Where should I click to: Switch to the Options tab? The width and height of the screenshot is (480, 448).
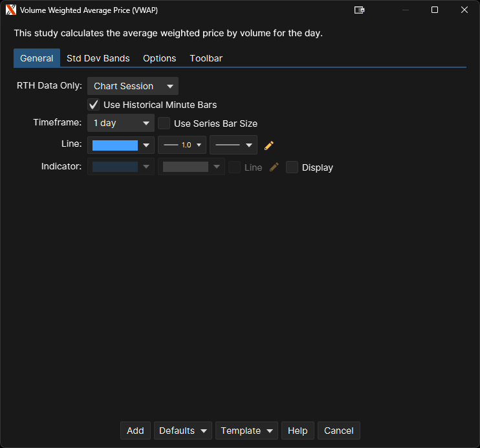(160, 58)
